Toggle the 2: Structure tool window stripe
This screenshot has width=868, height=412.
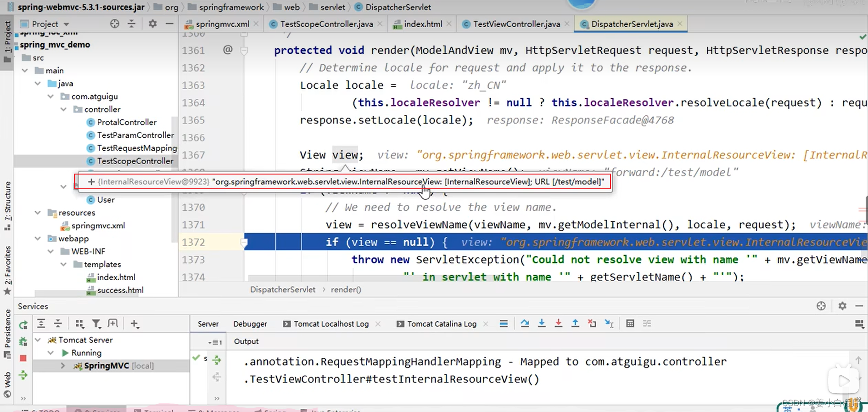[x=7, y=206]
